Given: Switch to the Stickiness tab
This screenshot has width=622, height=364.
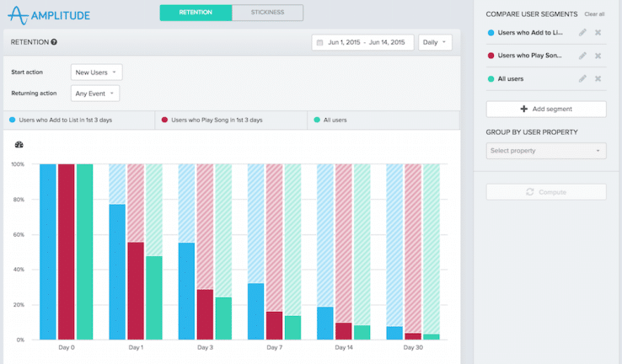Looking at the screenshot, I should [x=267, y=13].
